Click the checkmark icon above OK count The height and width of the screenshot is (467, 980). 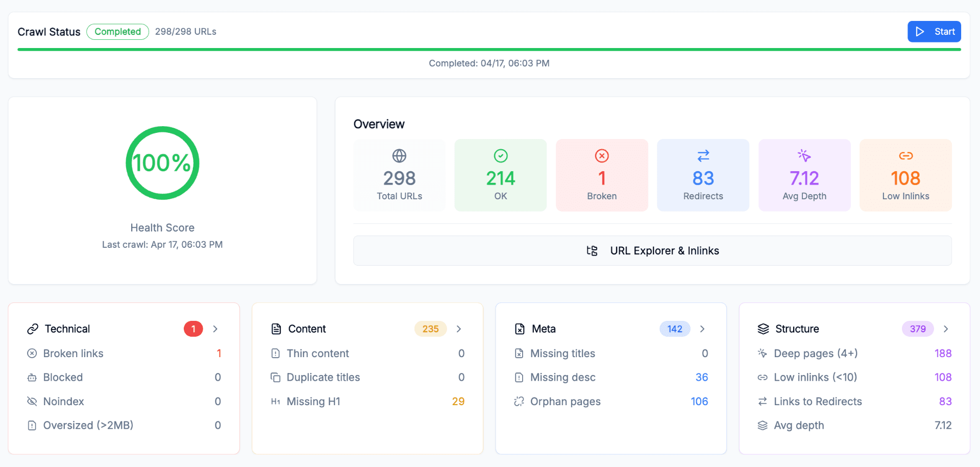[501, 156]
